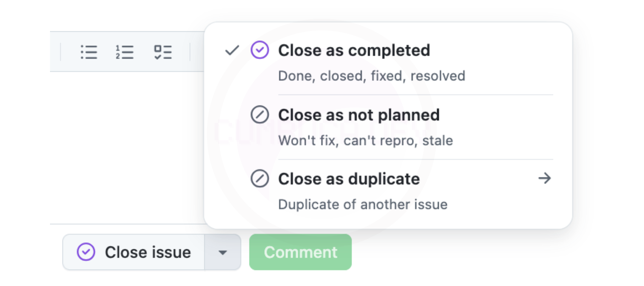Insert a task list with checkboxes
Viewport: 644px width, 286px height.
[x=163, y=52]
